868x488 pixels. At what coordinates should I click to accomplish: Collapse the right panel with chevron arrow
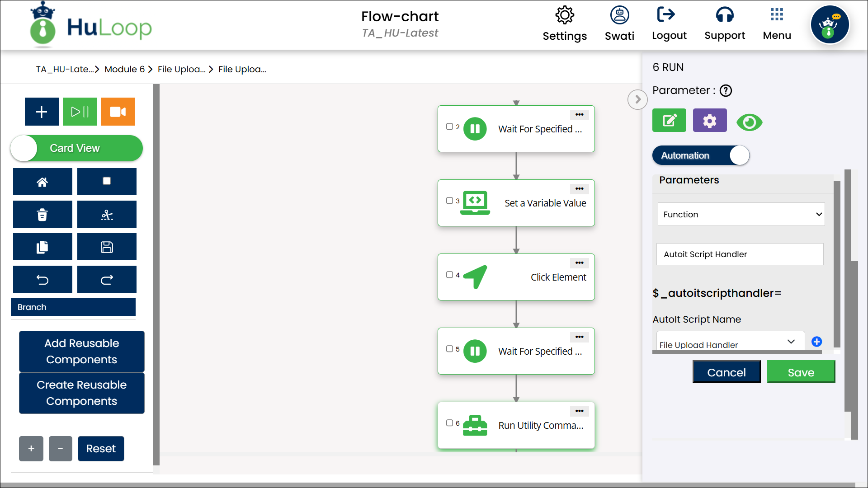coord(637,99)
